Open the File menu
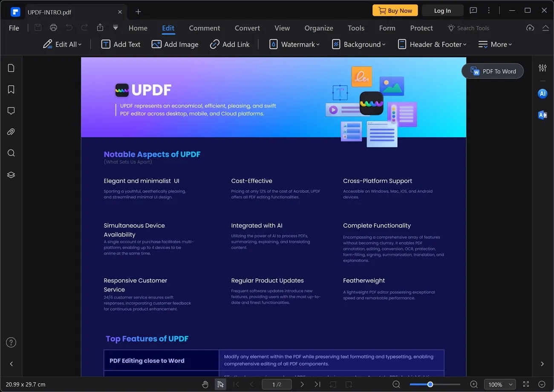 click(14, 28)
